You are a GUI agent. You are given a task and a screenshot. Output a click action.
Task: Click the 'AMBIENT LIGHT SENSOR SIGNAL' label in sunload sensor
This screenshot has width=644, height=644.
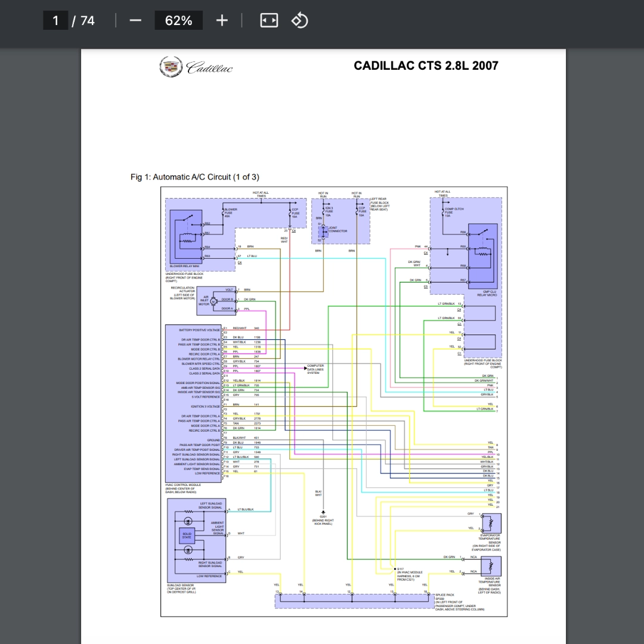coord(218,528)
